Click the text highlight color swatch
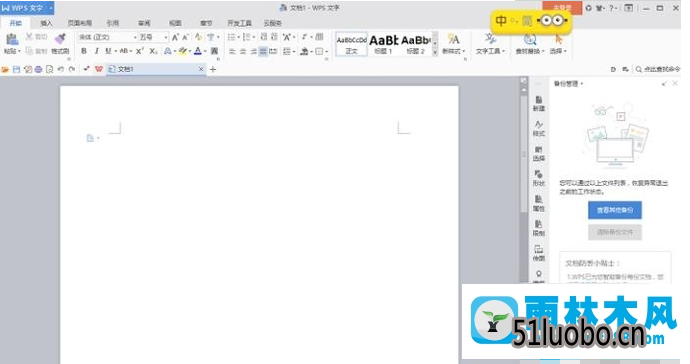The height and width of the screenshot is (364, 690). coord(183,51)
